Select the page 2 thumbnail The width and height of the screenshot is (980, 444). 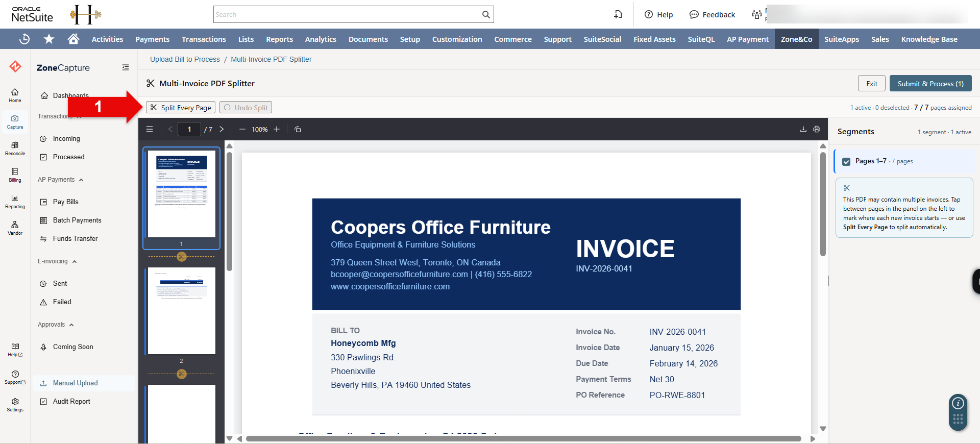pos(182,311)
